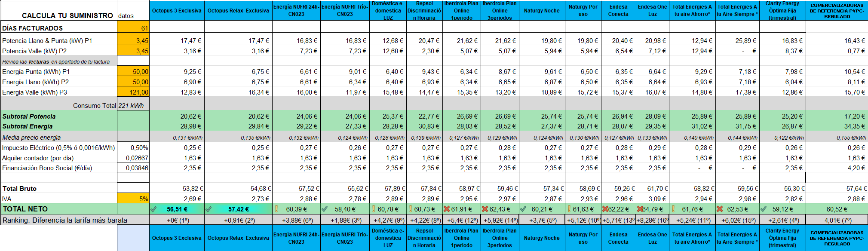
Task: Click green check icon beside 58,40 € total
Action: click(325, 209)
